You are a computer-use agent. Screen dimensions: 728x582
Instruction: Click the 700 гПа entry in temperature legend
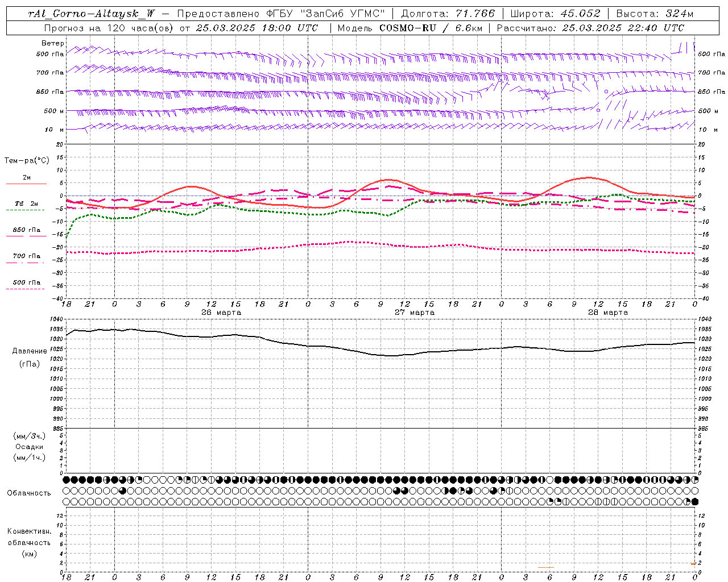[x=27, y=256]
